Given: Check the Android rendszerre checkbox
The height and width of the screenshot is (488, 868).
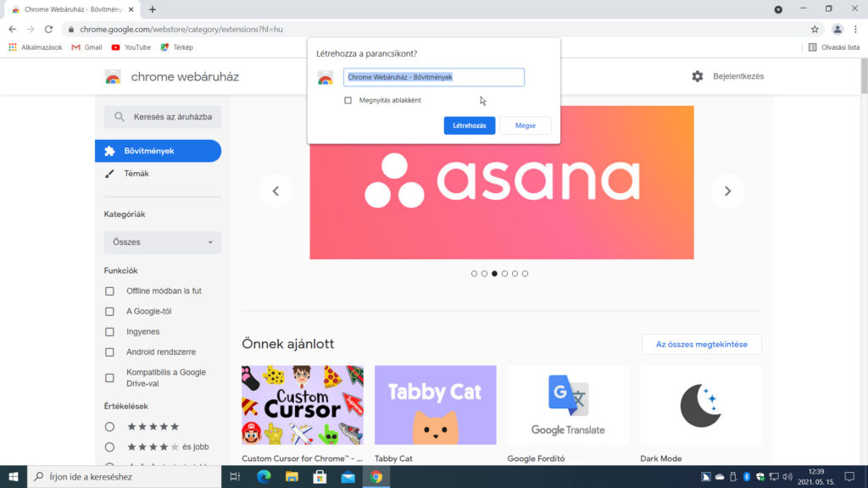Looking at the screenshot, I should coord(109,352).
